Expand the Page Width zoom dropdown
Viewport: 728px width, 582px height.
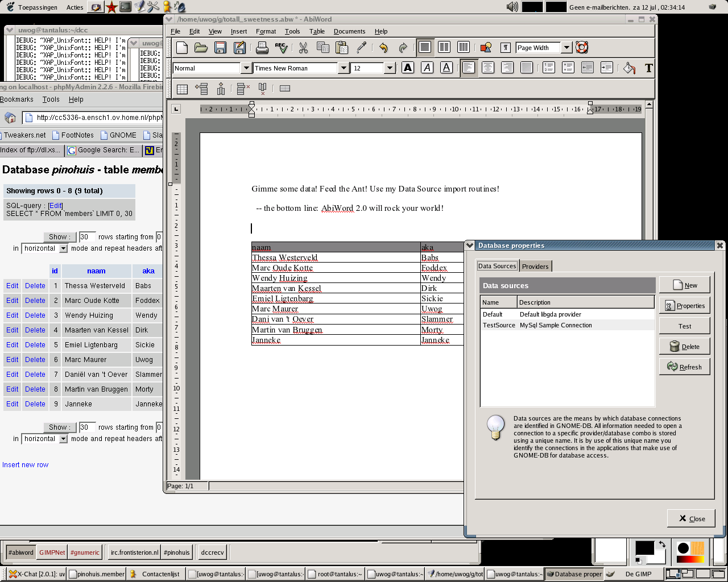tap(566, 48)
